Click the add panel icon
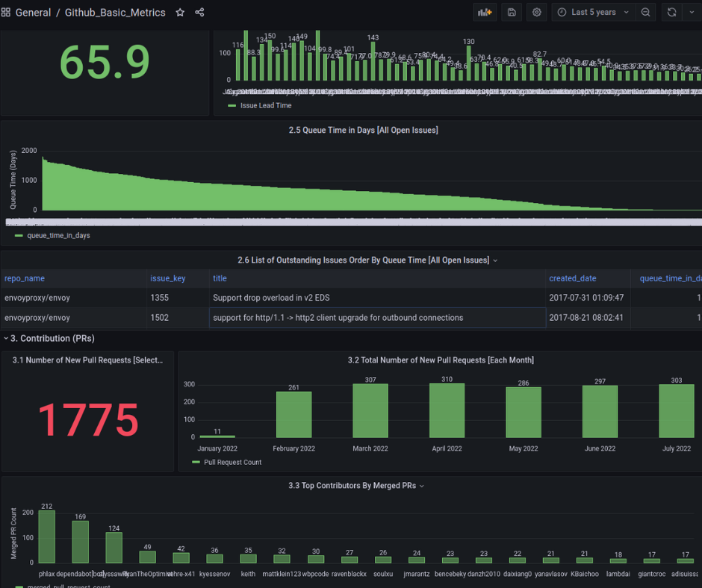 pos(483,12)
